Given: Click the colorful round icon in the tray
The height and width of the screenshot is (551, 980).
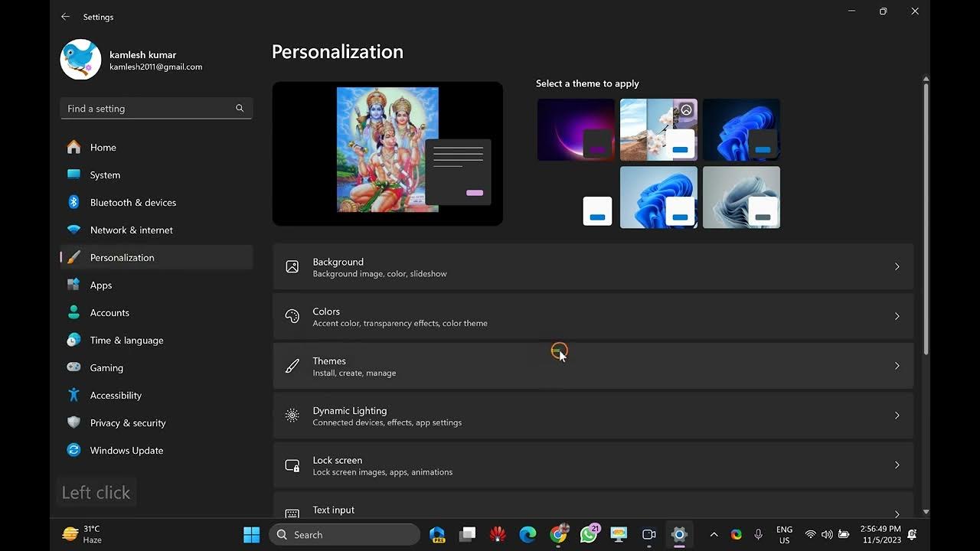Looking at the screenshot, I should (x=736, y=535).
